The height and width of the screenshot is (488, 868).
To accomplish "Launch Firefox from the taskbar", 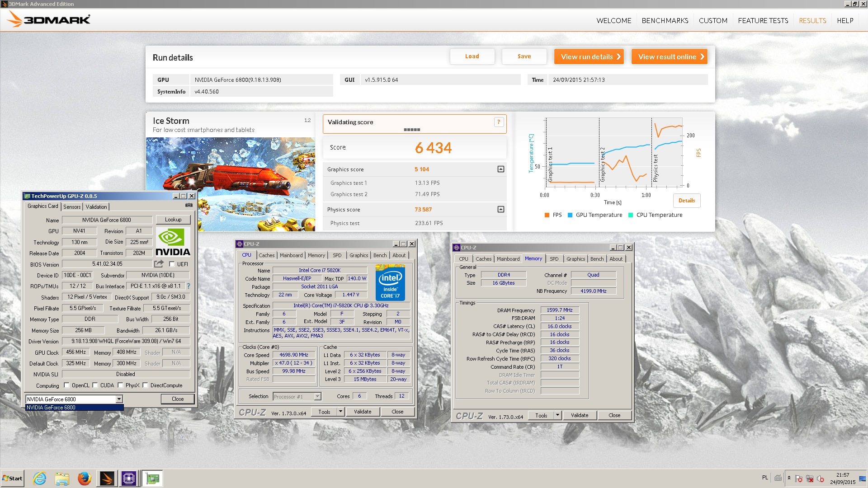I will (x=84, y=479).
